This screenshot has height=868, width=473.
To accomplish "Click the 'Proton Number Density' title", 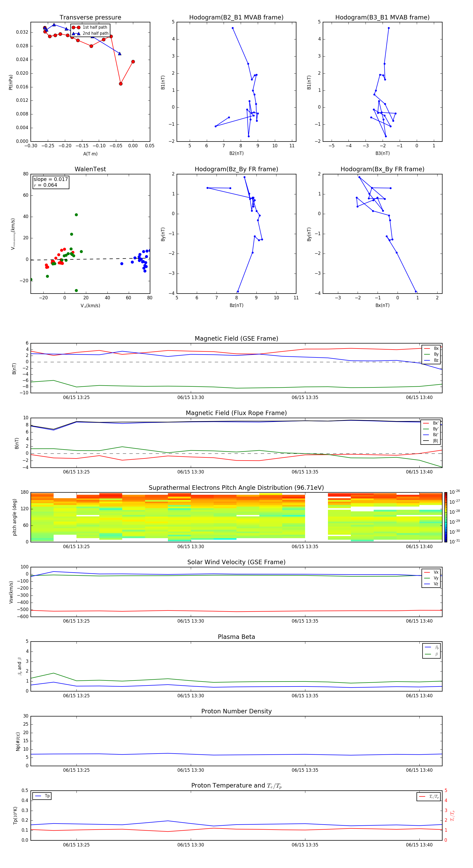I will 236,711.
